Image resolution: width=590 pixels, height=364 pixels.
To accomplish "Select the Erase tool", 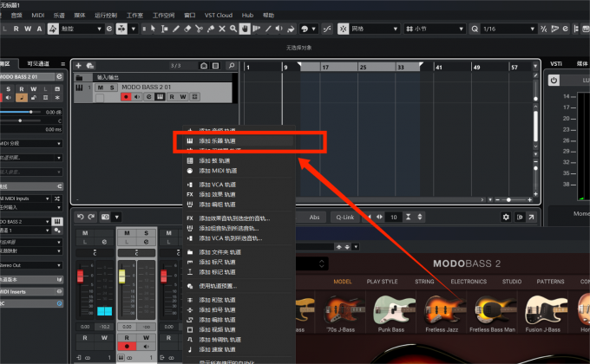I will (x=187, y=29).
